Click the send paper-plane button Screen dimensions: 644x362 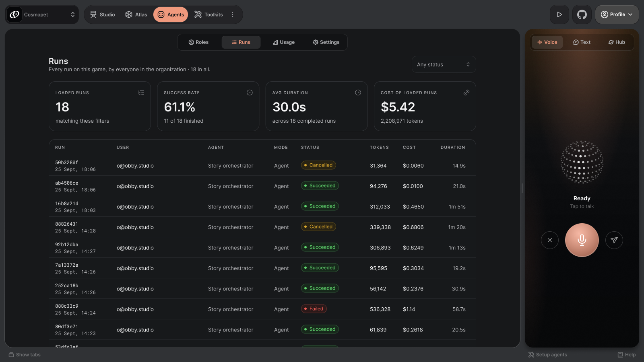(x=614, y=240)
